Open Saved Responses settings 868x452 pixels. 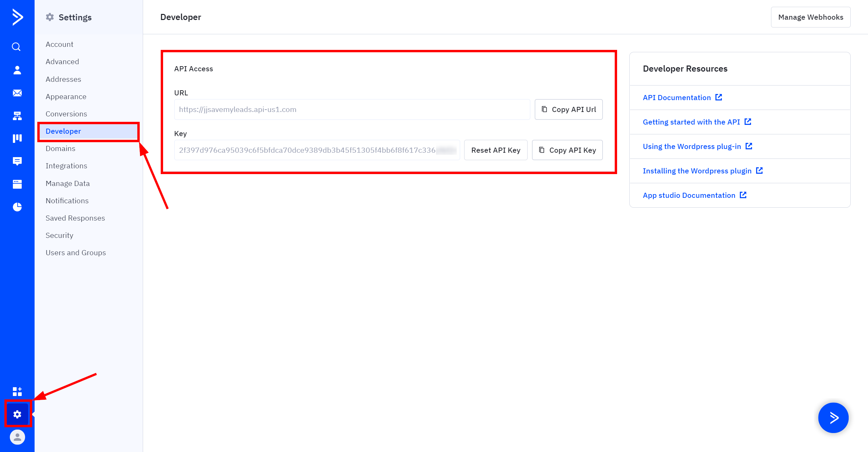[75, 218]
